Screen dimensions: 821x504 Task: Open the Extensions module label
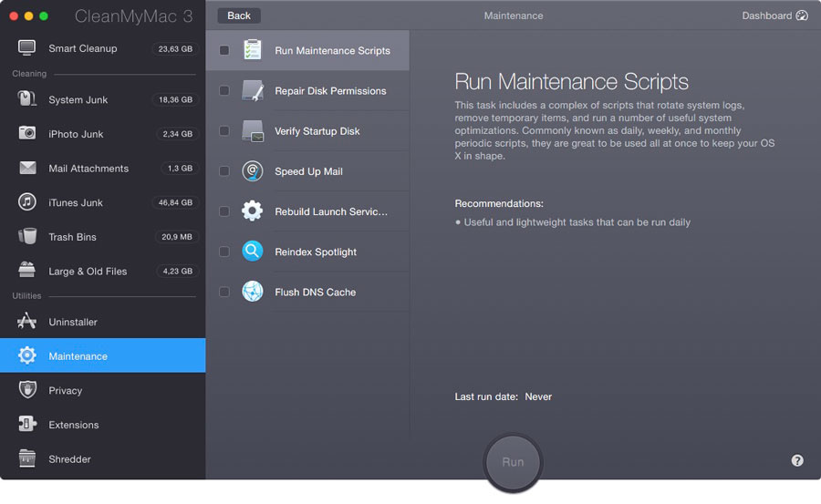[74, 425]
